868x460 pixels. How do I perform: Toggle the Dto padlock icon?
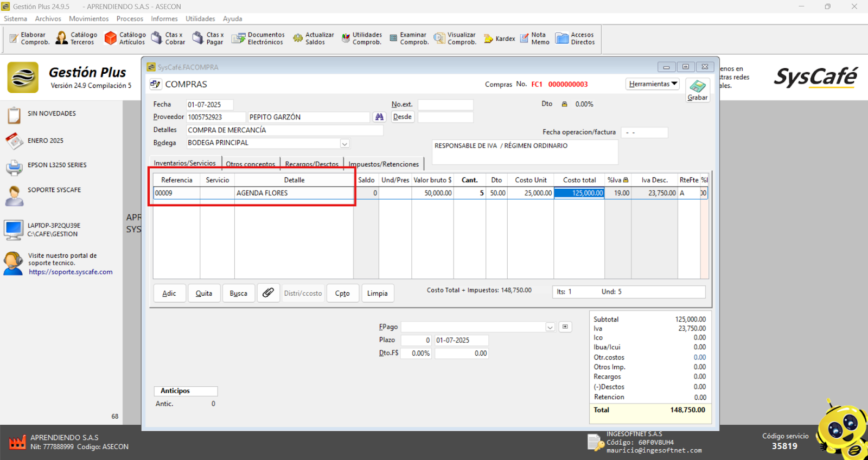click(x=564, y=104)
